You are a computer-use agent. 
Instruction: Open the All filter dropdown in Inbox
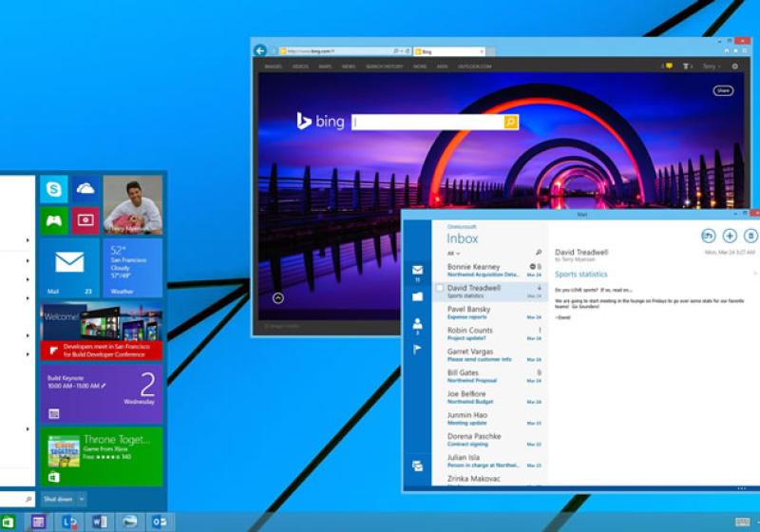[453, 254]
